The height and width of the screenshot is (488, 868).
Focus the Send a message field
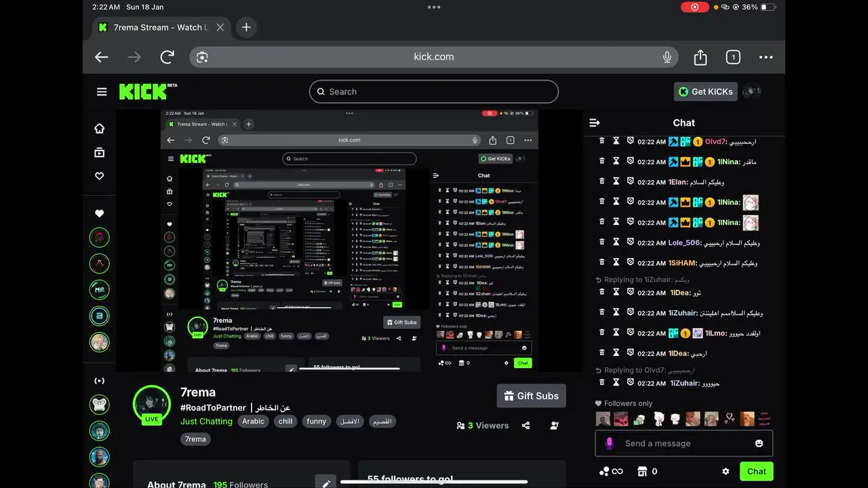coord(684,443)
